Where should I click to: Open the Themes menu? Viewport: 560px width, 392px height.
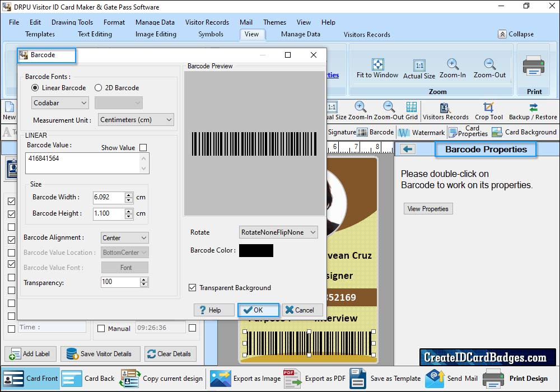click(x=274, y=22)
